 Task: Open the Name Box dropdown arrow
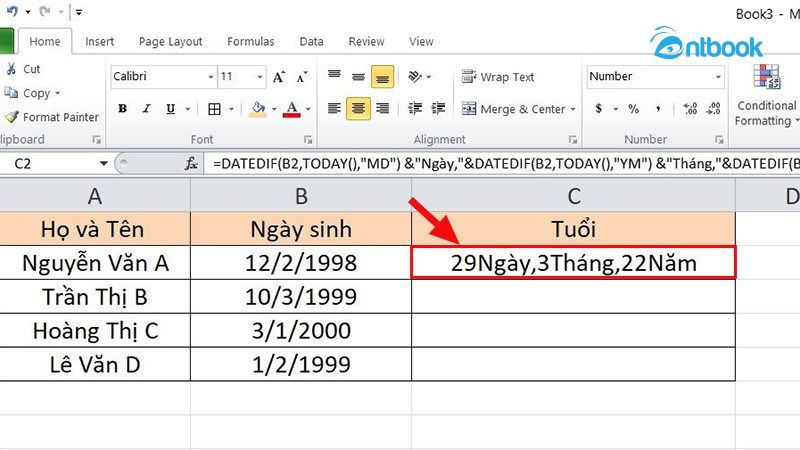click(x=104, y=163)
